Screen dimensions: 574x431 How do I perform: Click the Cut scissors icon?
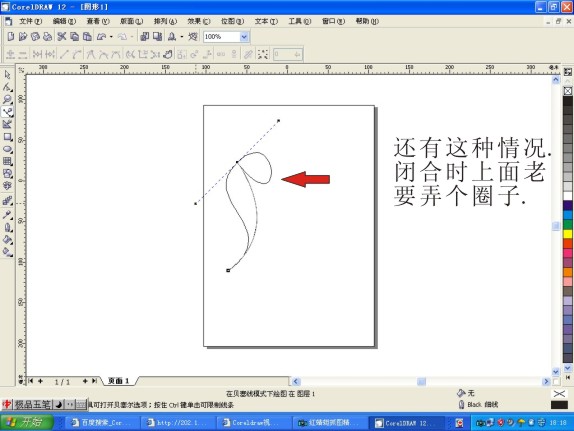(62, 36)
